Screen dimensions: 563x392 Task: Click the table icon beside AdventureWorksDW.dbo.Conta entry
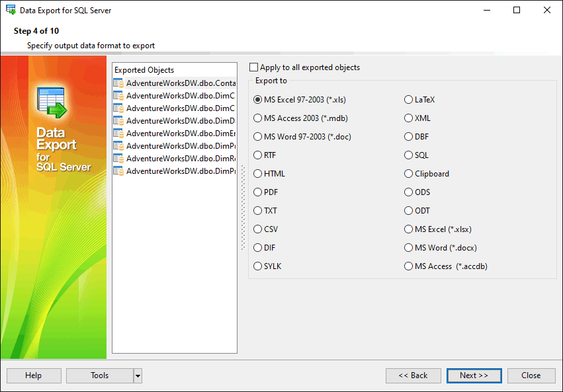pos(118,83)
